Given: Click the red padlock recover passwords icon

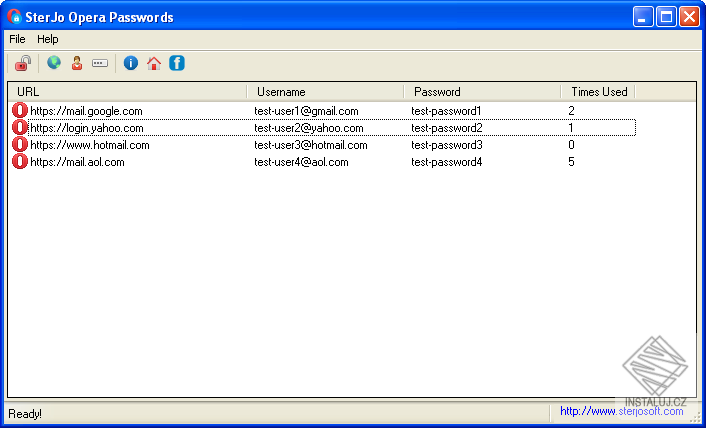Looking at the screenshot, I should pos(23,63).
